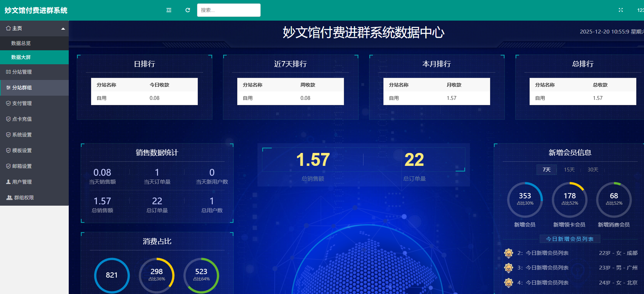Click the 今日新增会员列表 header label
644x294 pixels.
click(x=569, y=239)
